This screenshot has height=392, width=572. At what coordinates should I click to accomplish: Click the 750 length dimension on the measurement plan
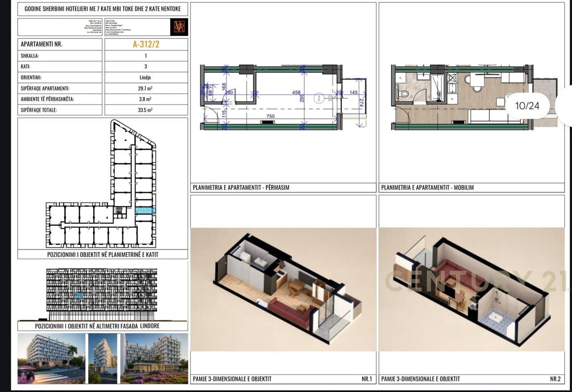pyautogui.click(x=270, y=117)
